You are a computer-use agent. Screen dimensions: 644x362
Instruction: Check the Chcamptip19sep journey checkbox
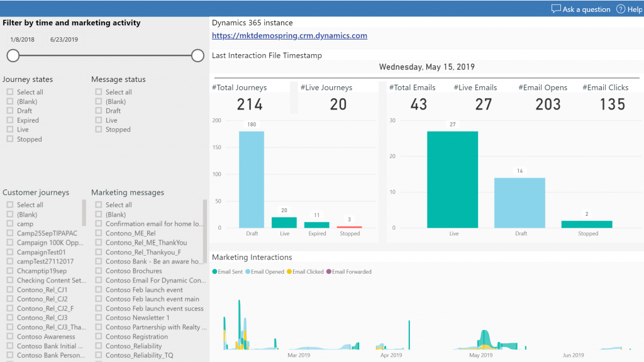pyautogui.click(x=10, y=271)
